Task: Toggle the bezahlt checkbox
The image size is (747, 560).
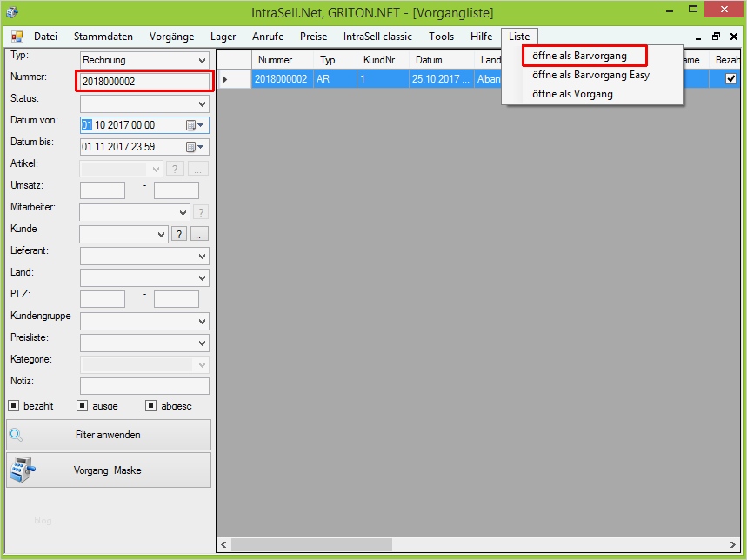Action: coord(14,406)
